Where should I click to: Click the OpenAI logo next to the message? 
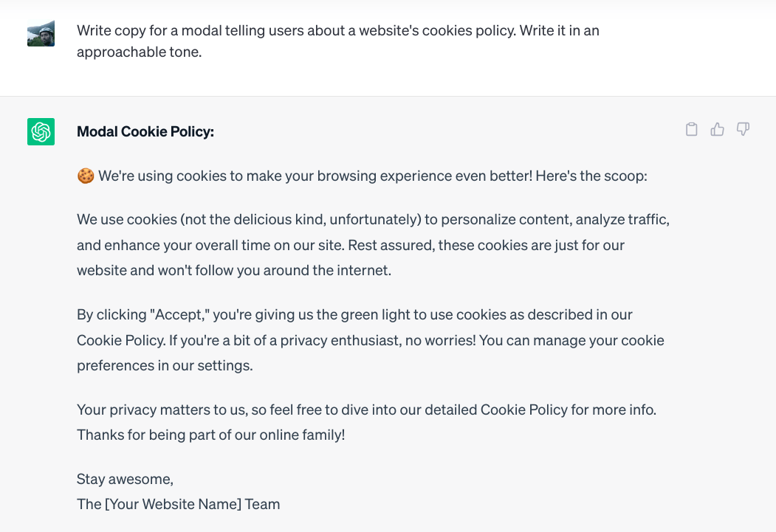tap(41, 131)
